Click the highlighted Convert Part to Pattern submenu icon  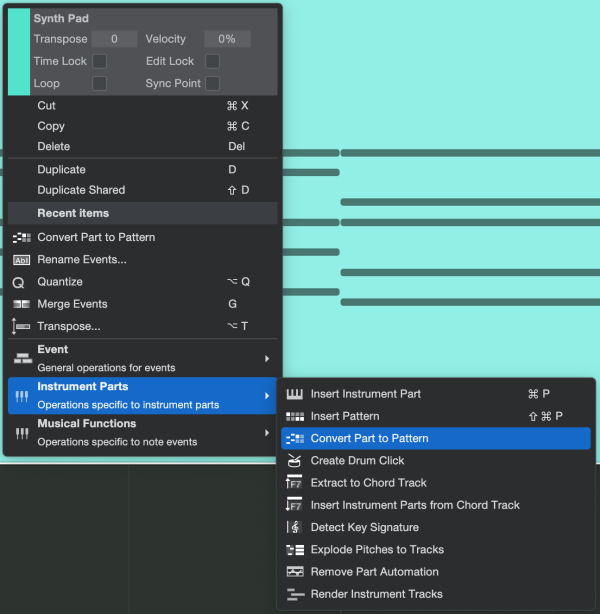pyautogui.click(x=295, y=439)
